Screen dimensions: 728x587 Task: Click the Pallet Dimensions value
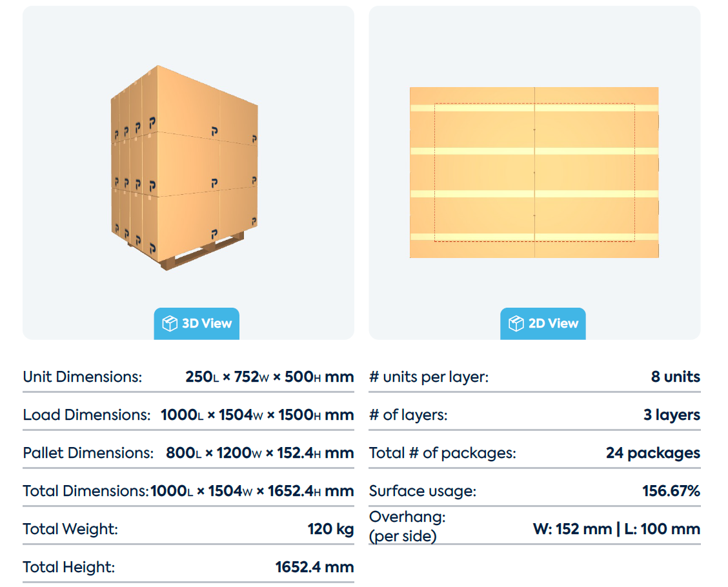coord(260,453)
